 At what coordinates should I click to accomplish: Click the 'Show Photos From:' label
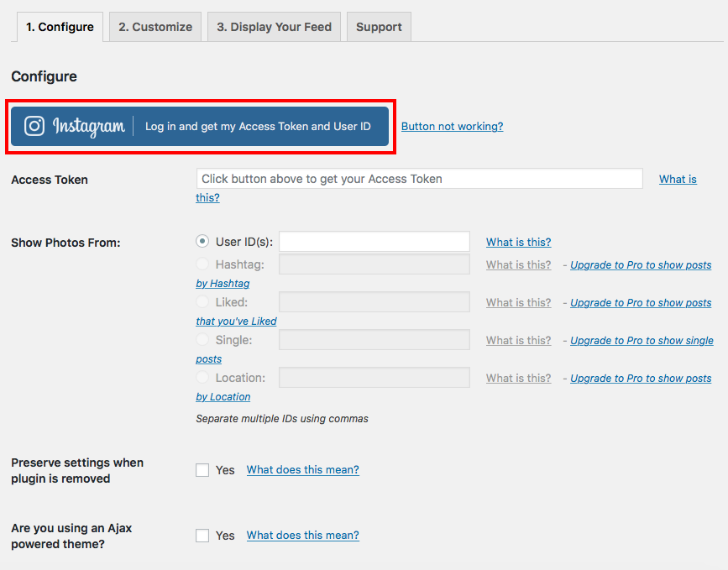pos(65,243)
